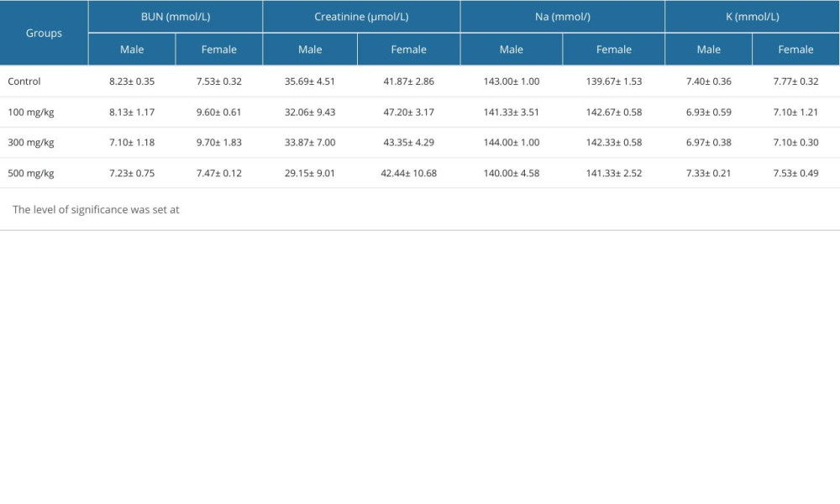The height and width of the screenshot is (504, 840).
Task: Select the Male subheader under Na
Action: pyautogui.click(x=511, y=50)
